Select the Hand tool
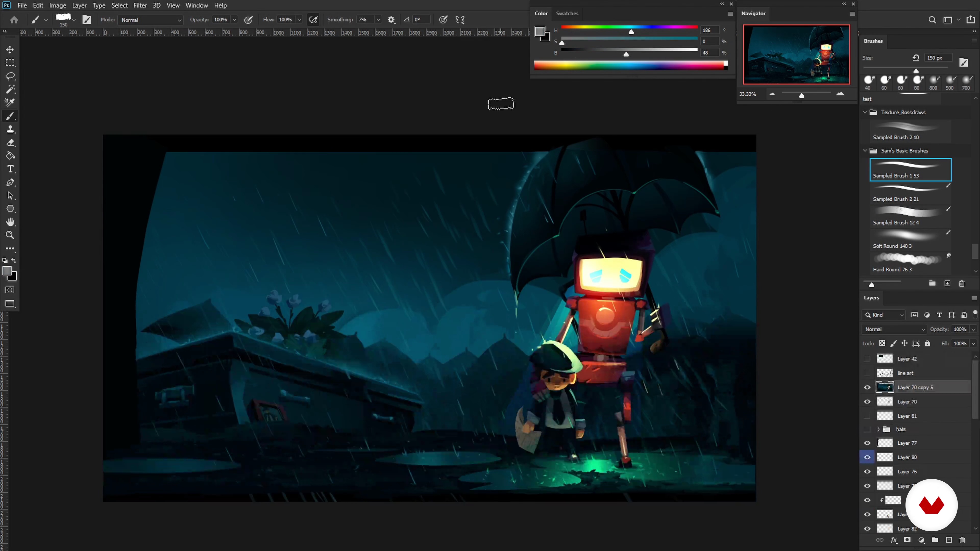The image size is (980, 551). pyautogui.click(x=10, y=222)
